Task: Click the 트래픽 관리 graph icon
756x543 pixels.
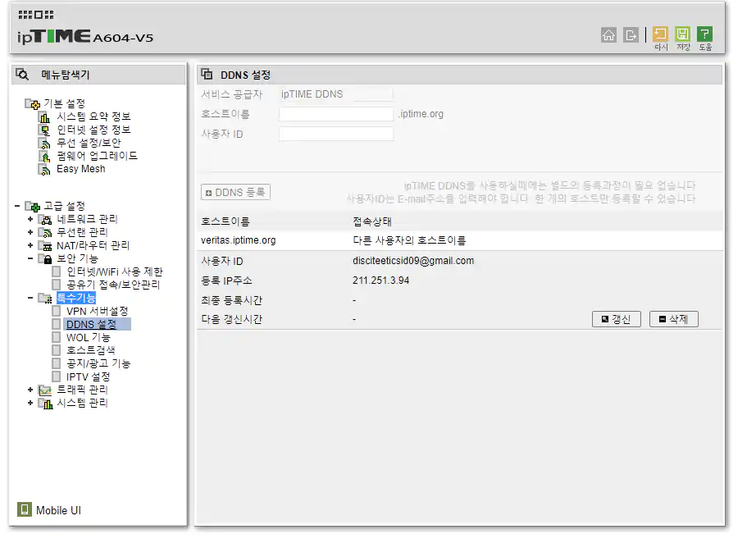Action: tap(45, 390)
